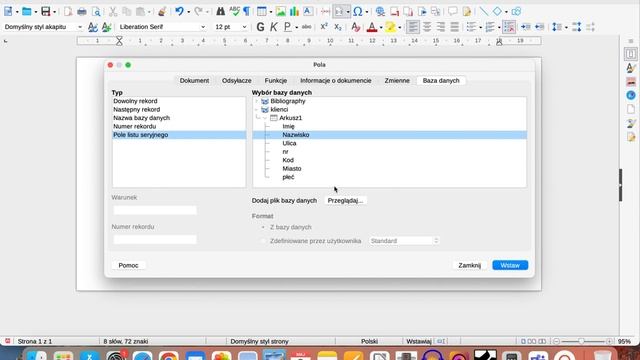640x360 pixels.
Task: Select the Imię field
Action: (x=289, y=127)
